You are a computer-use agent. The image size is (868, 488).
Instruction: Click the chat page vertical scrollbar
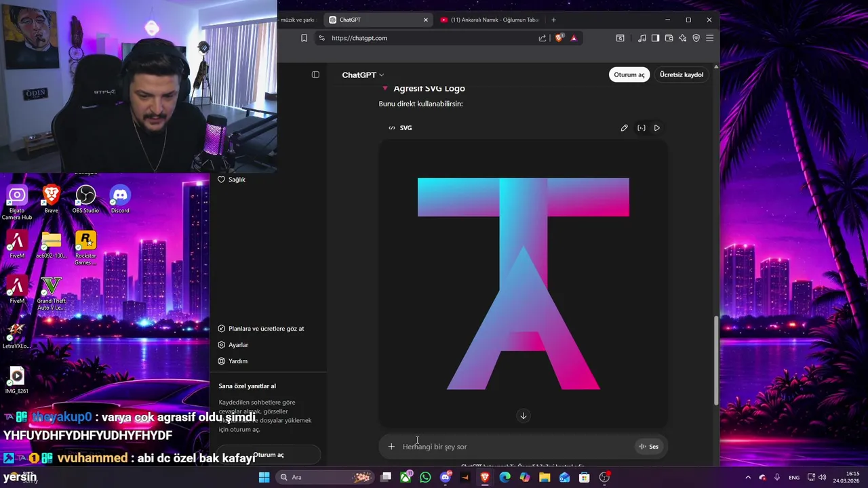pyautogui.click(x=716, y=359)
